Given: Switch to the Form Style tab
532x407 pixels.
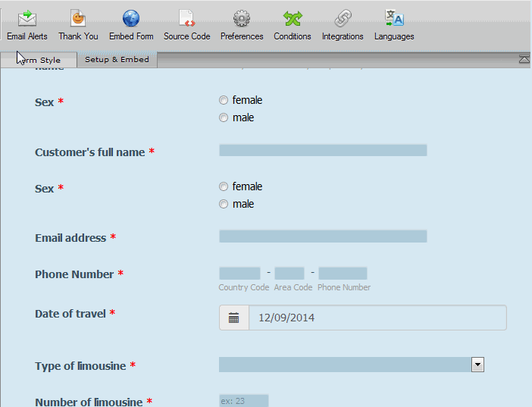Looking at the screenshot, I should 39,60.
